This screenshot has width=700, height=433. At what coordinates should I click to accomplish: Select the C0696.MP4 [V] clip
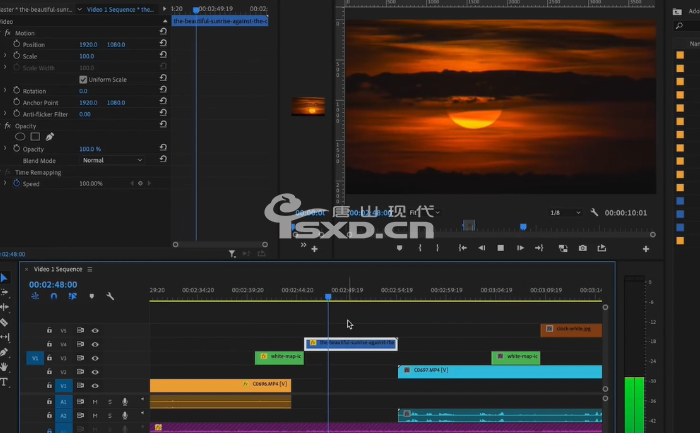pos(220,385)
